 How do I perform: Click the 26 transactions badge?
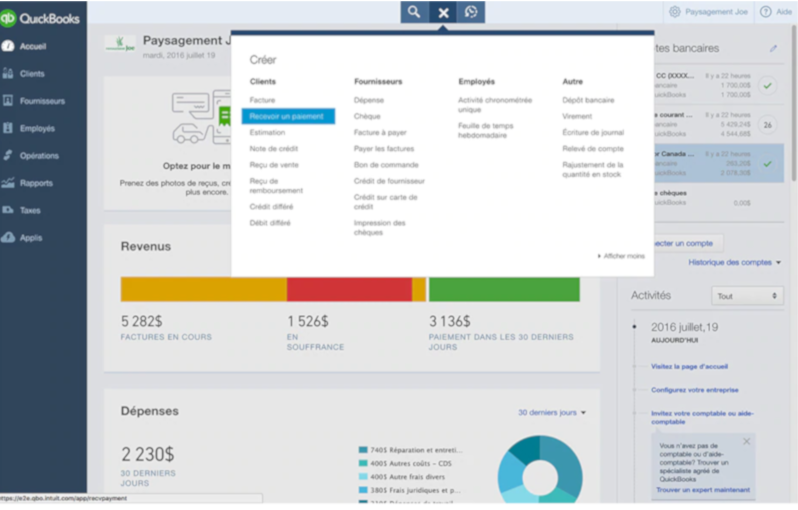click(767, 125)
